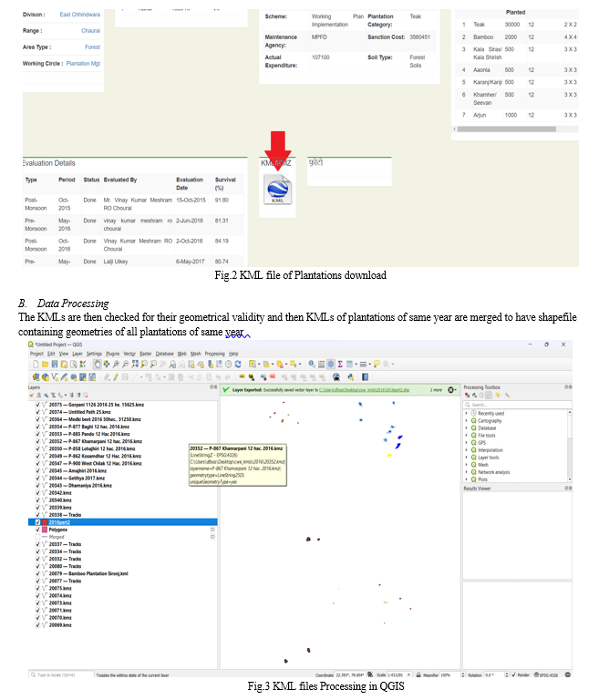
Task: Click the New Shapefile Layer icon
Action: pyautogui.click(x=55, y=376)
